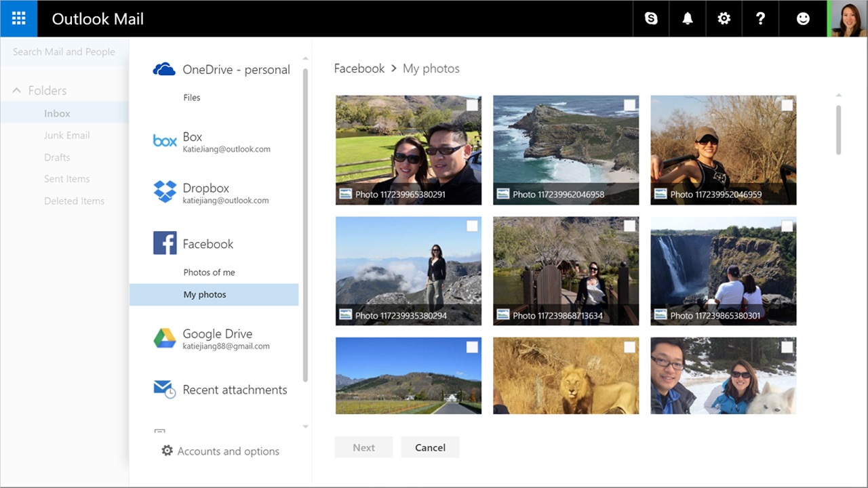Check the box on Photo 117239965380291
Viewport: 868px width, 488px height.
click(x=472, y=105)
